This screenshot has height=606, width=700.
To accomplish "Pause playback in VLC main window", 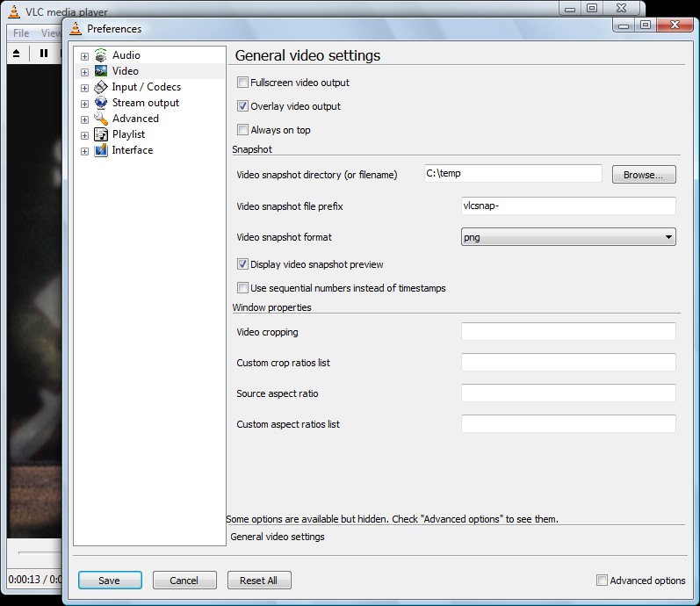I will 44,54.
